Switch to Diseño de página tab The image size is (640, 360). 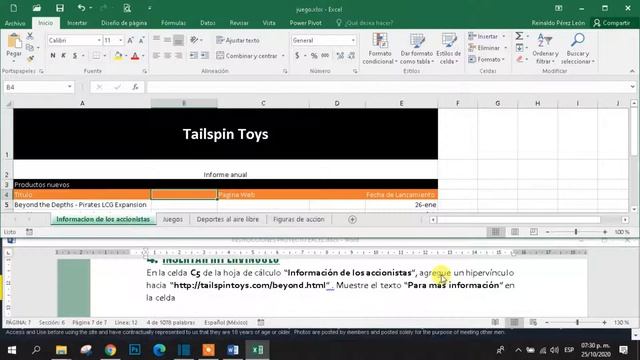tap(124, 23)
